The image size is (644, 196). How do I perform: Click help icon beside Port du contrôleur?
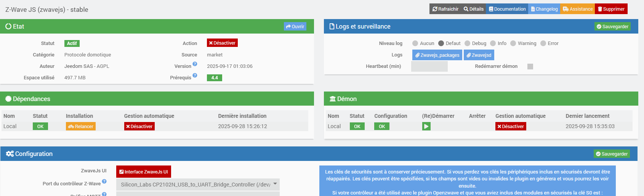coord(104,182)
